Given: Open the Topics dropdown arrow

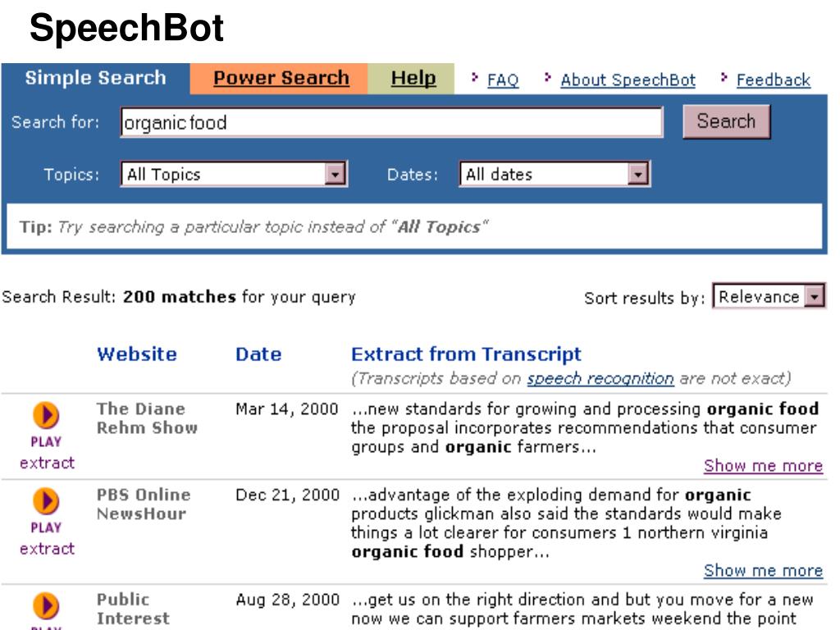Looking at the screenshot, I should coord(335,174).
